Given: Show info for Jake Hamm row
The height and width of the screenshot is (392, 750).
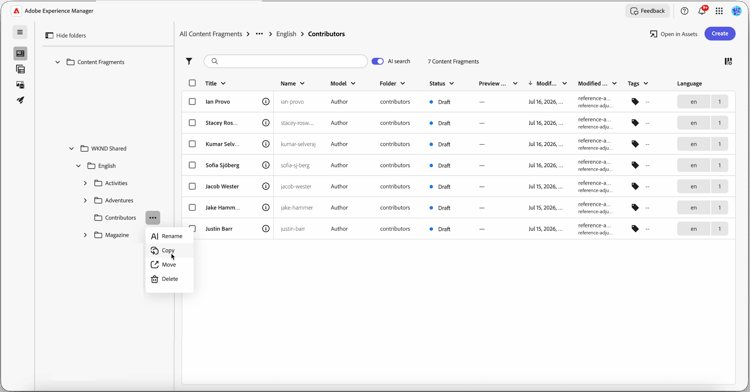Looking at the screenshot, I should click(x=265, y=207).
